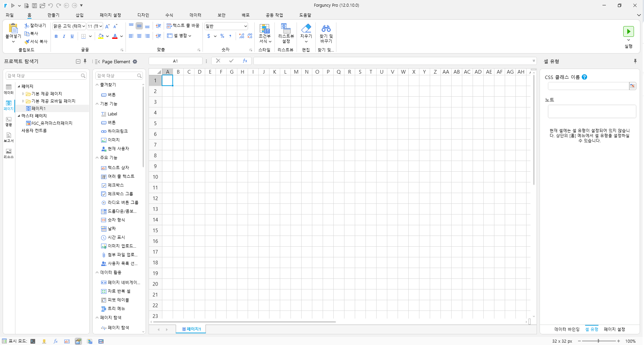The image size is (644, 345).
Task: Toggle the 'abl' text display mode in status bar
Action: (67, 341)
